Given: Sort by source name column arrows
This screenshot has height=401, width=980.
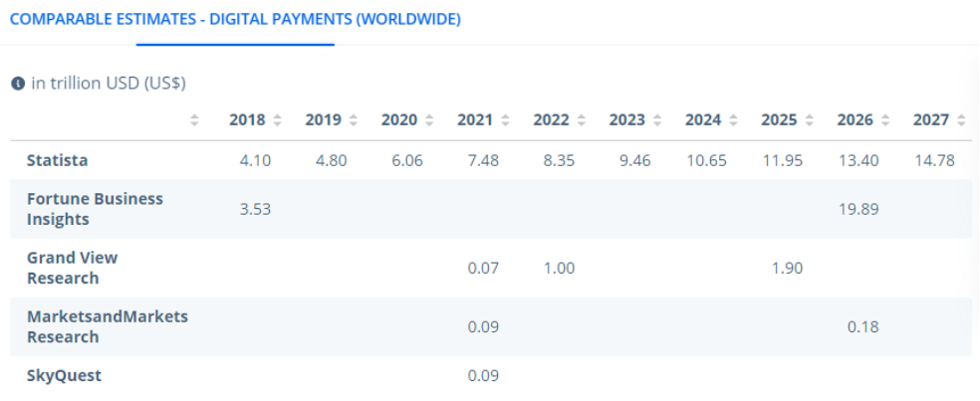Looking at the screenshot, I should pos(194,120).
